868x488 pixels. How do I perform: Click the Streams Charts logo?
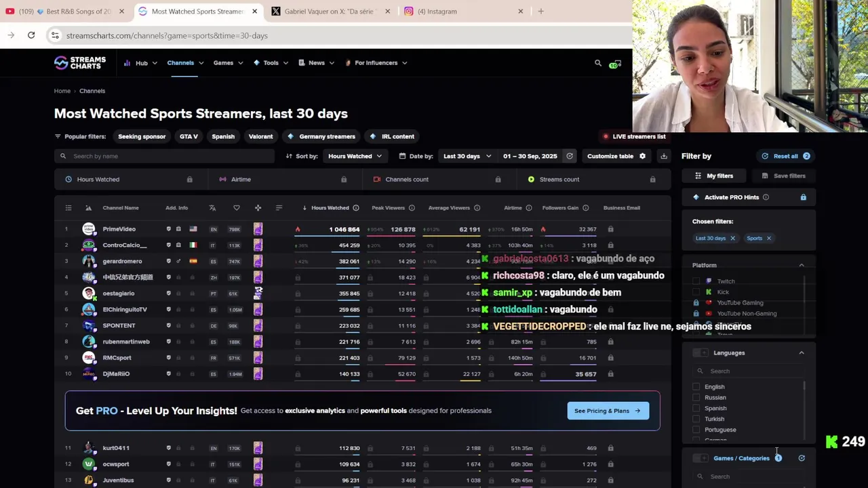coord(80,63)
